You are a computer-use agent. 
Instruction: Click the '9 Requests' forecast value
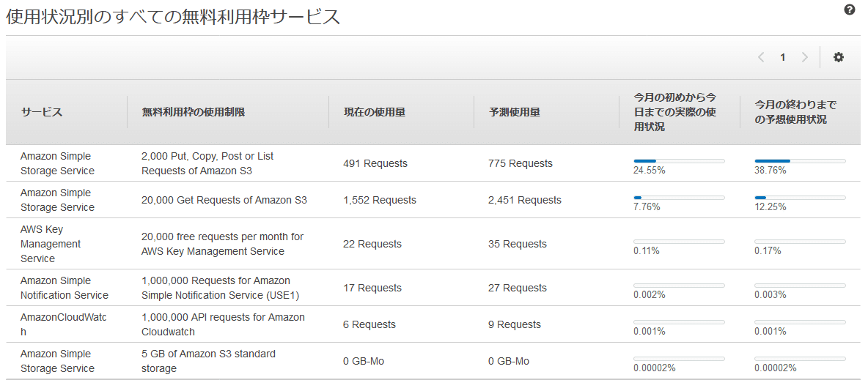click(x=514, y=324)
